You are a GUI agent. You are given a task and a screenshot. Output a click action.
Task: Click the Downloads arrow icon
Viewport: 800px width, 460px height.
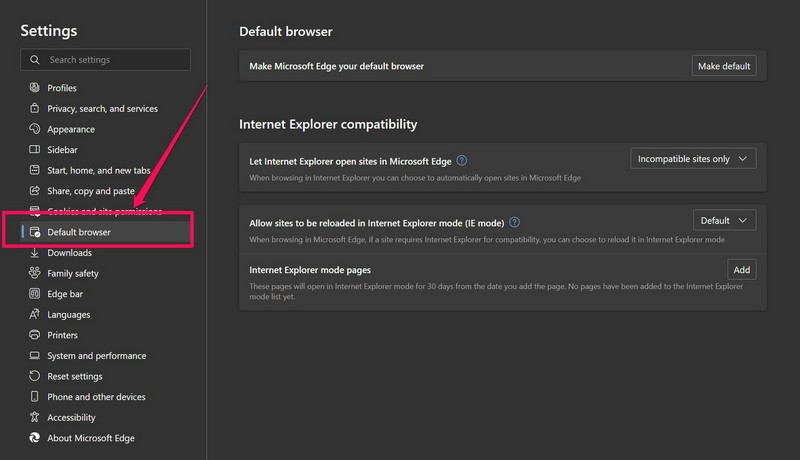34,252
